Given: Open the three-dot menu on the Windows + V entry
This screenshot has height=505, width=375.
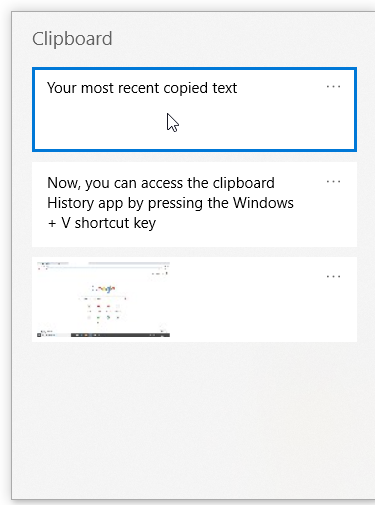Looking at the screenshot, I should (333, 182).
